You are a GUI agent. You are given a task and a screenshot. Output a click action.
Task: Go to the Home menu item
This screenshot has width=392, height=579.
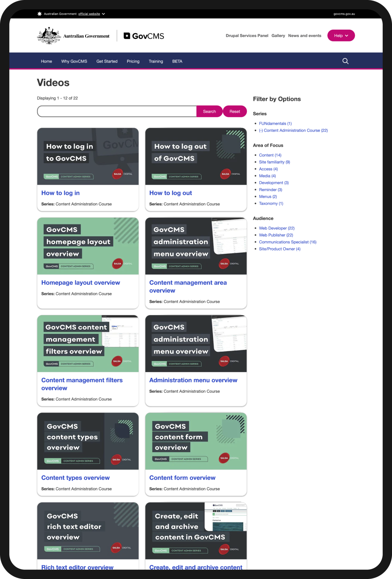point(47,61)
